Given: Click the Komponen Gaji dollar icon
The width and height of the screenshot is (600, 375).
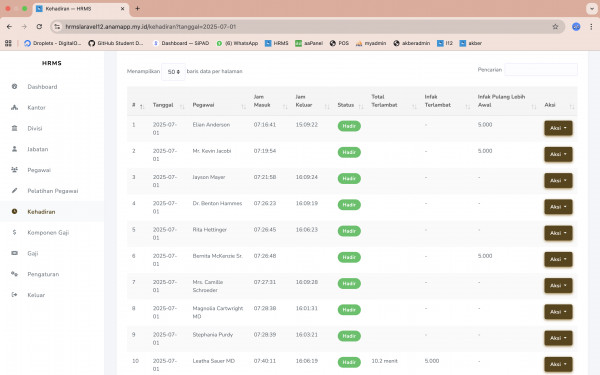Looking at the screenshot, I should click(x=15, y=232).
